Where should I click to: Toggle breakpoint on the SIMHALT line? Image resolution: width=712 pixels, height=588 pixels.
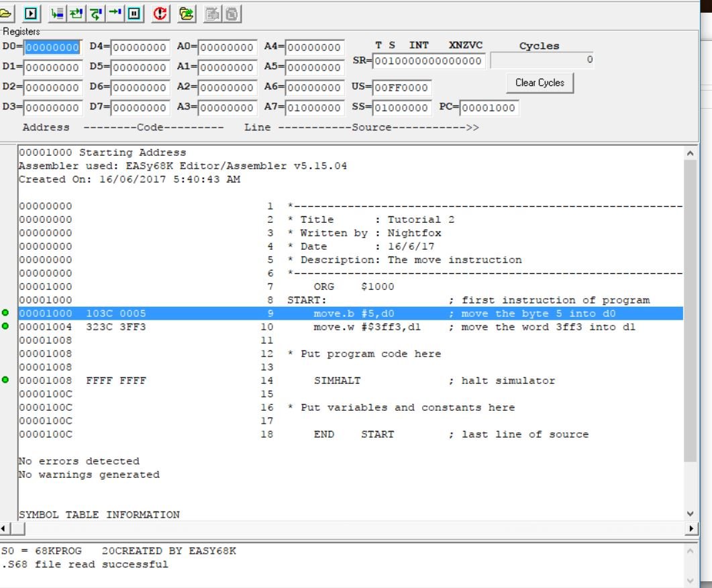point(5,380)
